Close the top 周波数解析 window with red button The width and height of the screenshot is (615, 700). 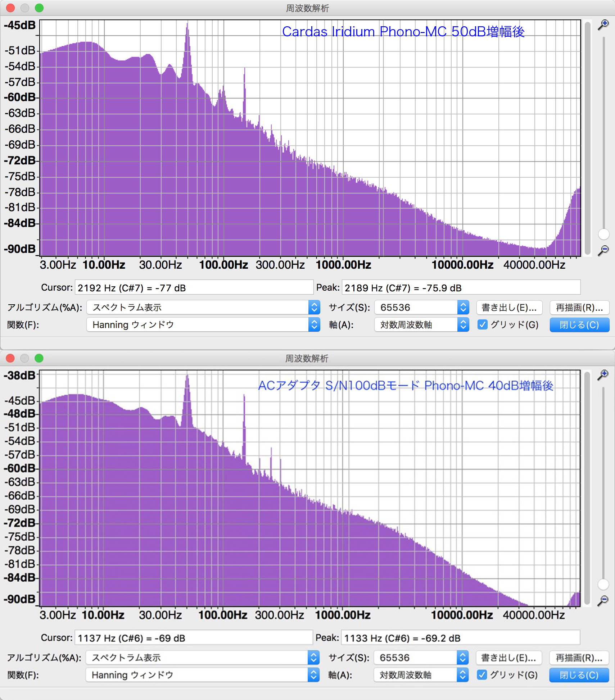tap(10, 8)
